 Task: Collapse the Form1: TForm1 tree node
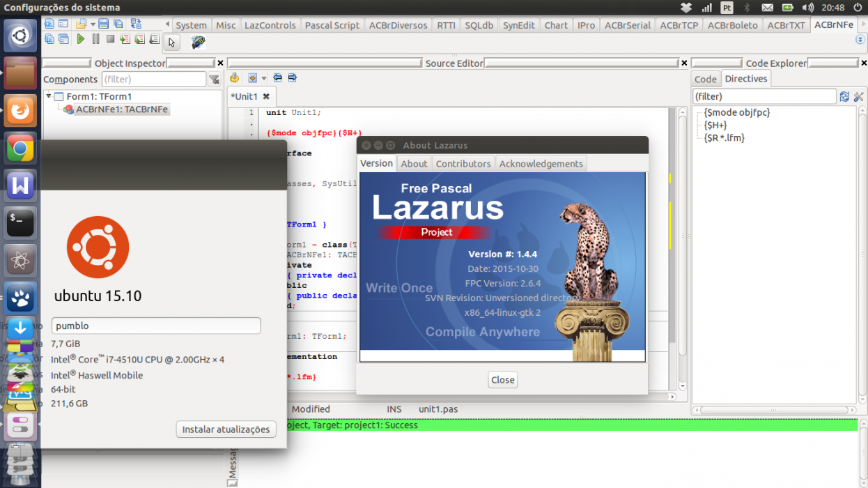click(x=48, y=96)
